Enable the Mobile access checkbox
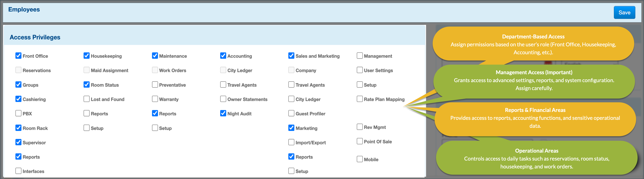This screenshot has height=179, width=644. pos(359,159)
